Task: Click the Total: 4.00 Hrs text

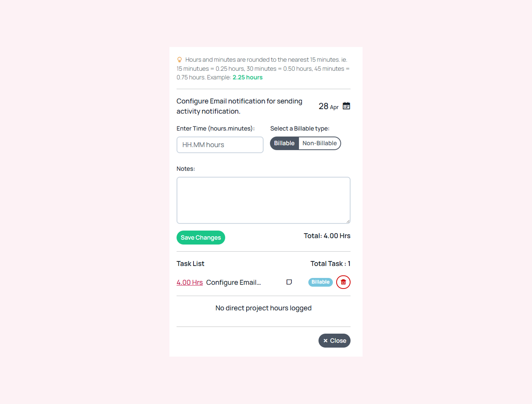Action: (327, 236)
